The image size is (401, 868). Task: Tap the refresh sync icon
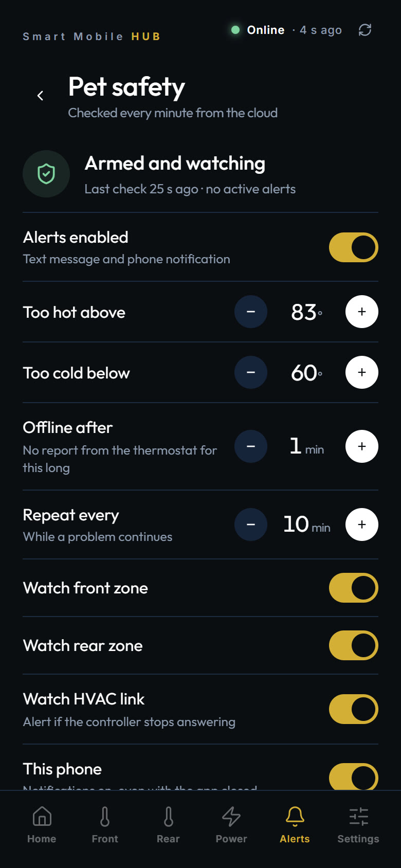point(365,30)
